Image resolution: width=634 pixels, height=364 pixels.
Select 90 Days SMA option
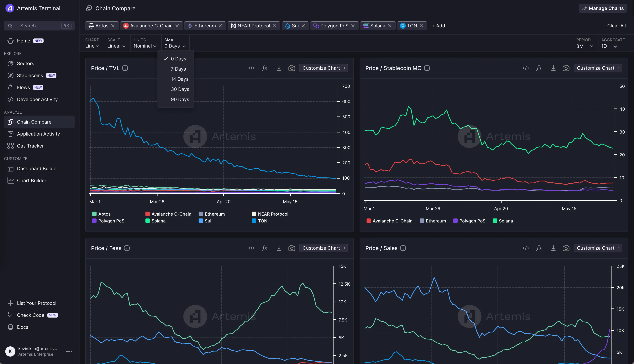176,99
